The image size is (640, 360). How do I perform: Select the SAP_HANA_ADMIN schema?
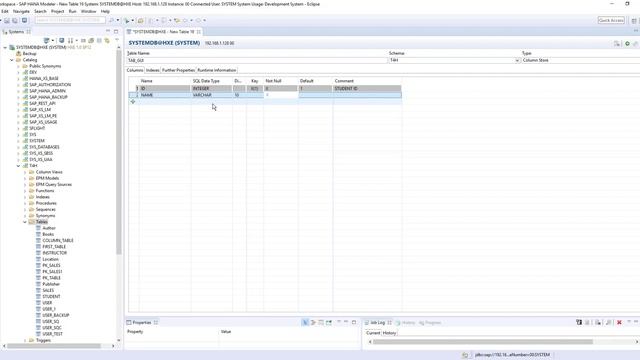[47, 91]
